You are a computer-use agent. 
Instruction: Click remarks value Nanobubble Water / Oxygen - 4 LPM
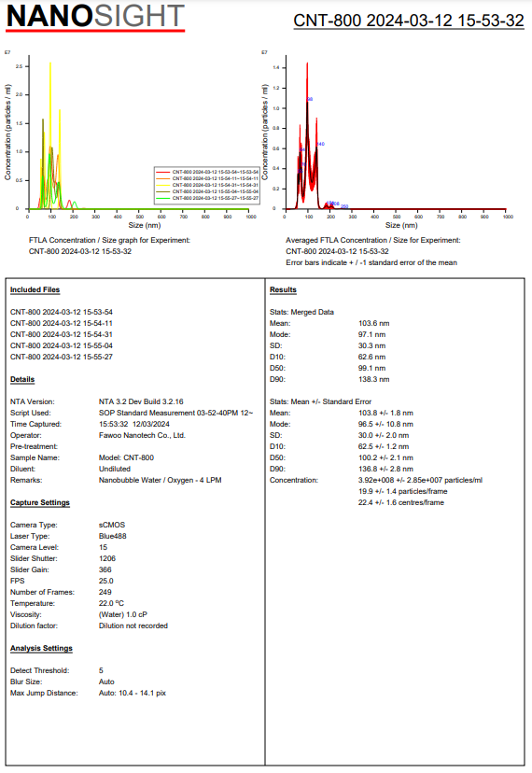click(x=161, y=480)
